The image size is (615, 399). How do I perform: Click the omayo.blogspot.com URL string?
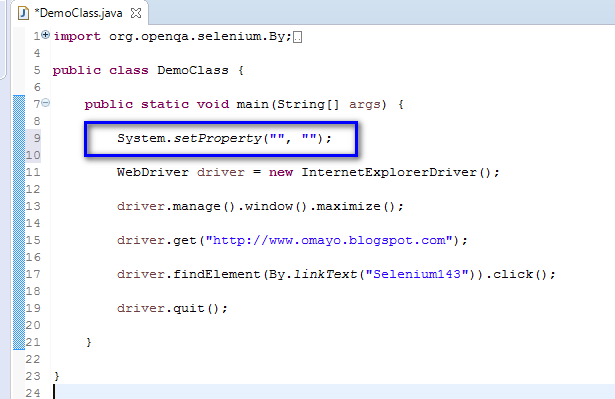[329, 240]
